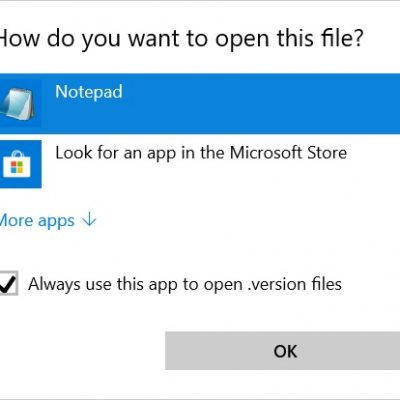
Task: Open the More apps link
Action: [48, 221]
